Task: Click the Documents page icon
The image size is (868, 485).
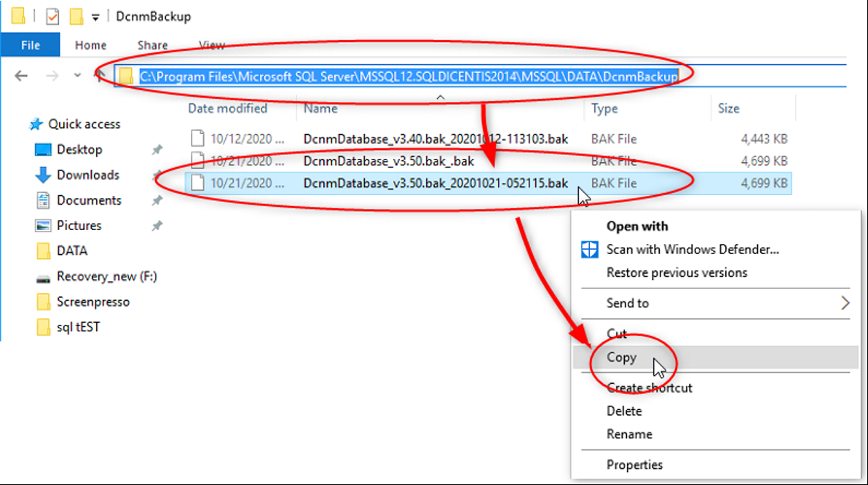Action: [x=43, y=200]
